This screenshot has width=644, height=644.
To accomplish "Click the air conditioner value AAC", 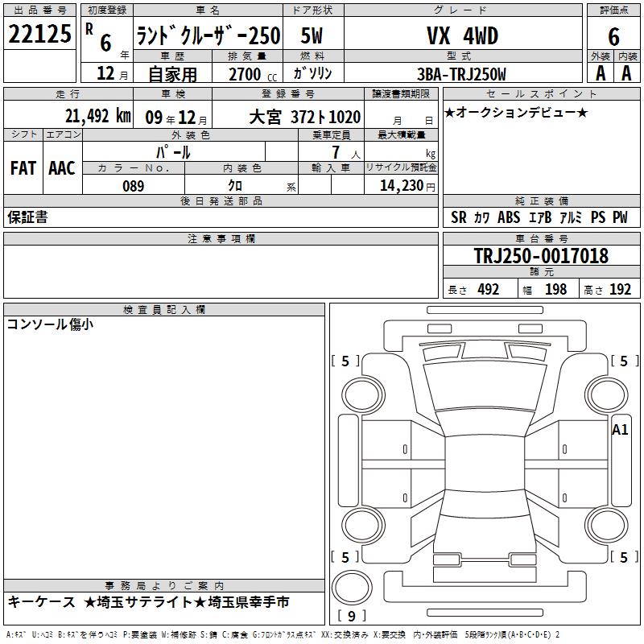I will tap(62, 168).
